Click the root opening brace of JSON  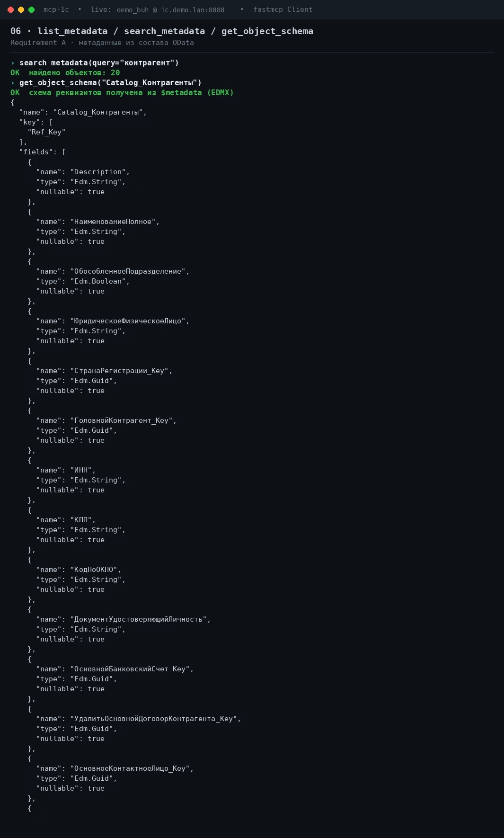click(x=13, y=102)
